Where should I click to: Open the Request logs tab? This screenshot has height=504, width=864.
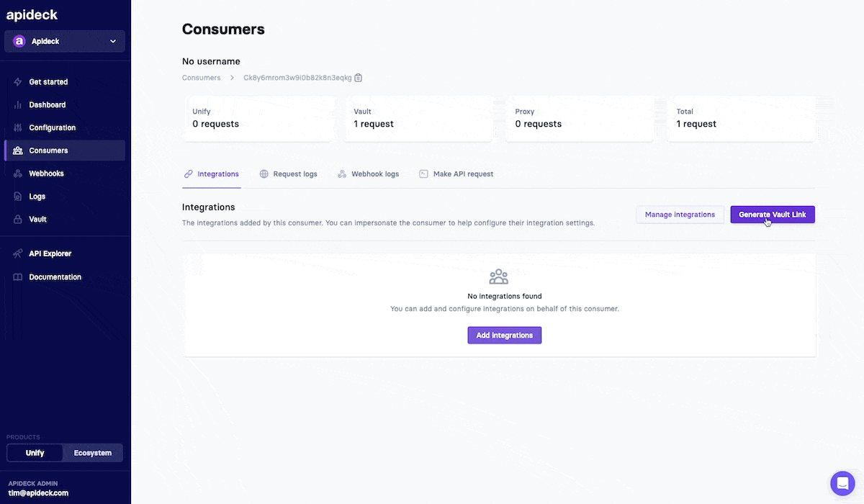tap(288, 174)
